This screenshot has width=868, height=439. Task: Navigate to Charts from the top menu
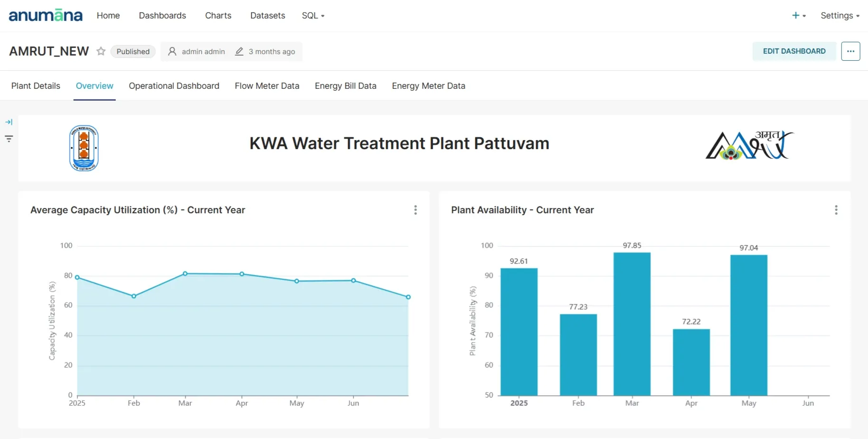coord(218,15)
